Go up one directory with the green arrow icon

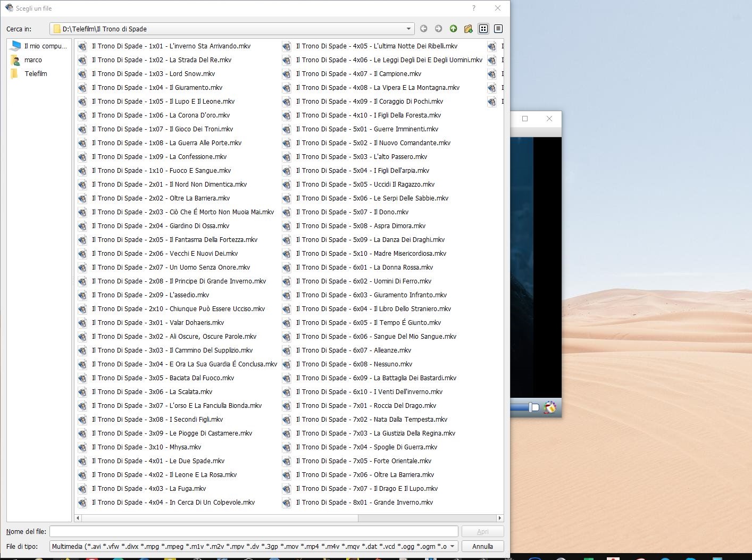pos(453,28)
